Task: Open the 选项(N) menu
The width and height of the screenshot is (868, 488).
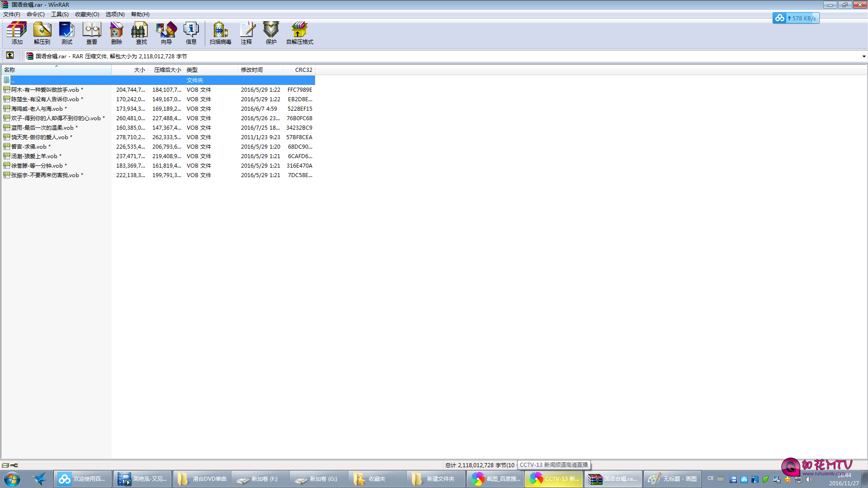Action: tap(115, 14)
